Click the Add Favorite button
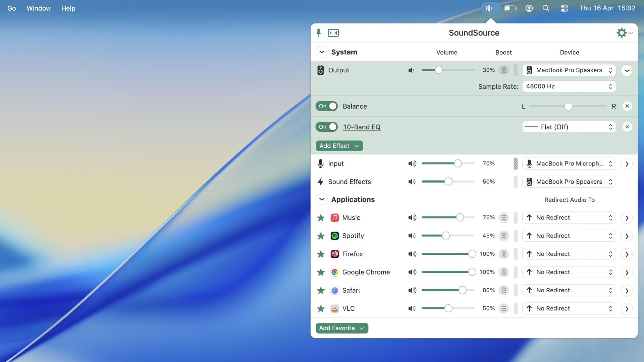This screenshot has width=644, height=362. pyautogui.click(x=341, y=328)
